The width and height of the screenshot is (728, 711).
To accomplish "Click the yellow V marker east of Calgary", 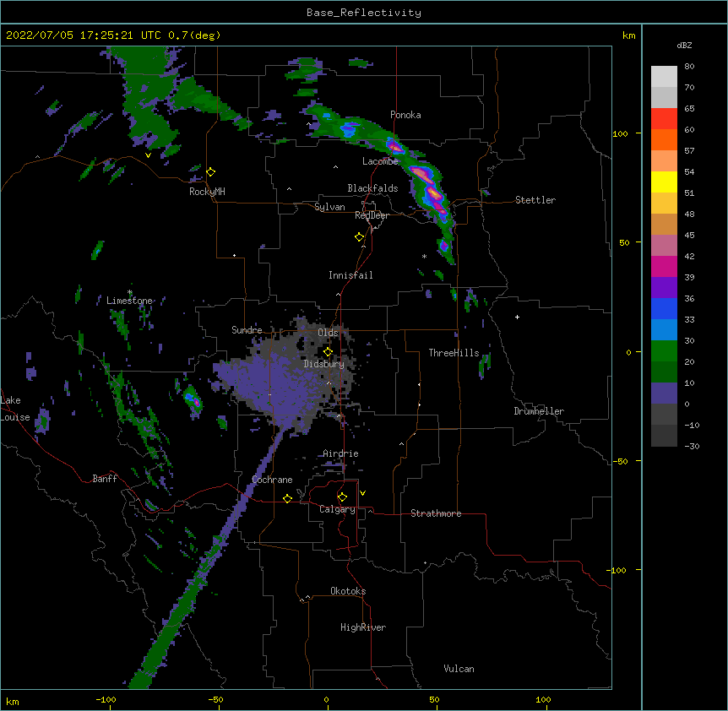I will (362, 493).
